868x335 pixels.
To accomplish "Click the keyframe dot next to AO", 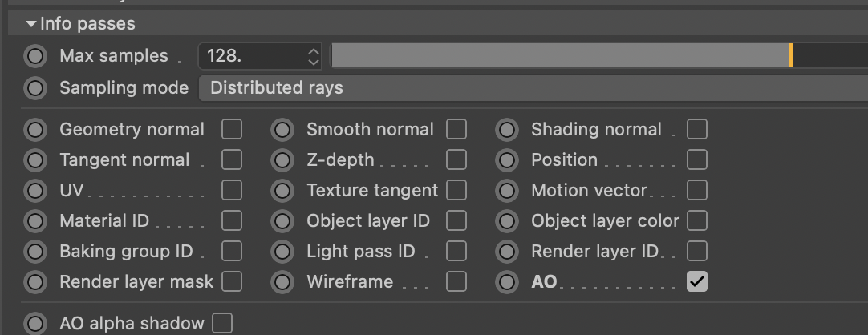I will 507,282.
